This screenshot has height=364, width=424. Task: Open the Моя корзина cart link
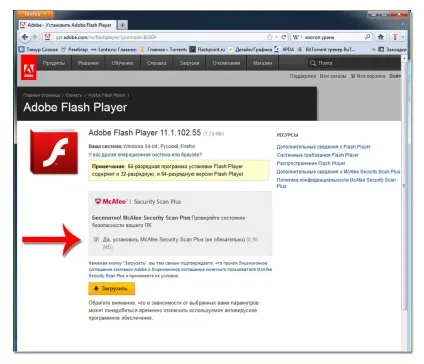[368, 76]
